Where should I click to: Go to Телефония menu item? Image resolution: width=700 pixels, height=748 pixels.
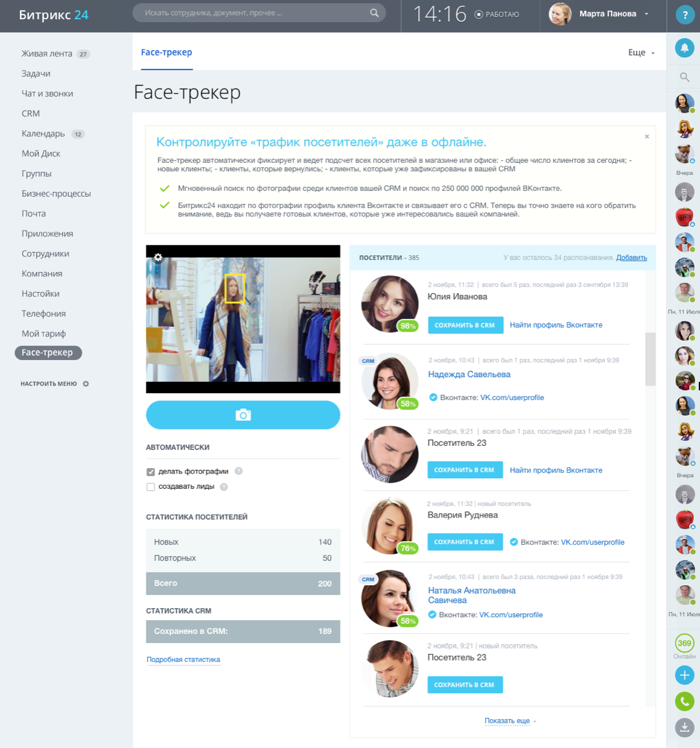tap(44, 314)
